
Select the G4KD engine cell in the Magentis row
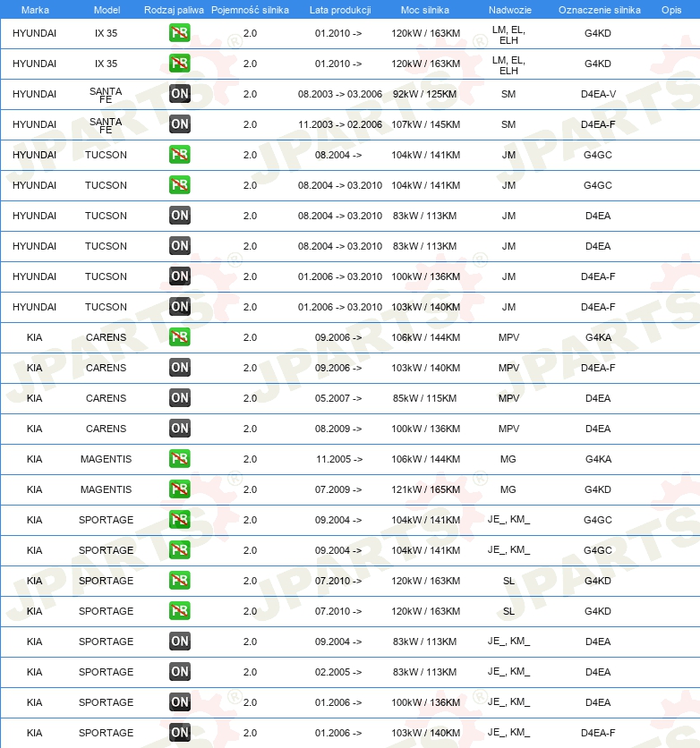pos(598,489)
